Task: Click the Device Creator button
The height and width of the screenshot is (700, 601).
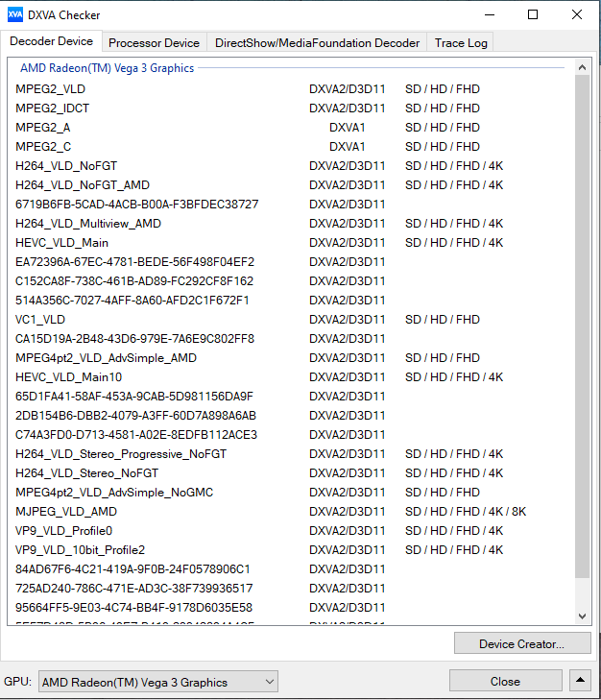Action: pos(521,643)
